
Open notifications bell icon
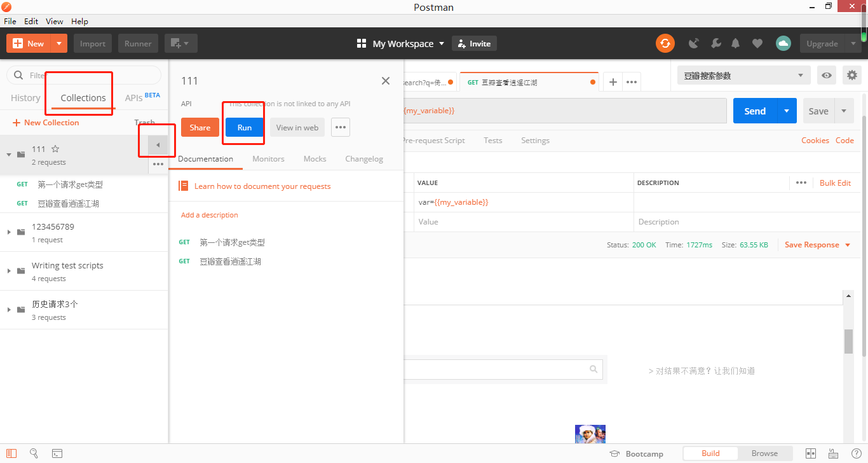[x=736, y=43]
